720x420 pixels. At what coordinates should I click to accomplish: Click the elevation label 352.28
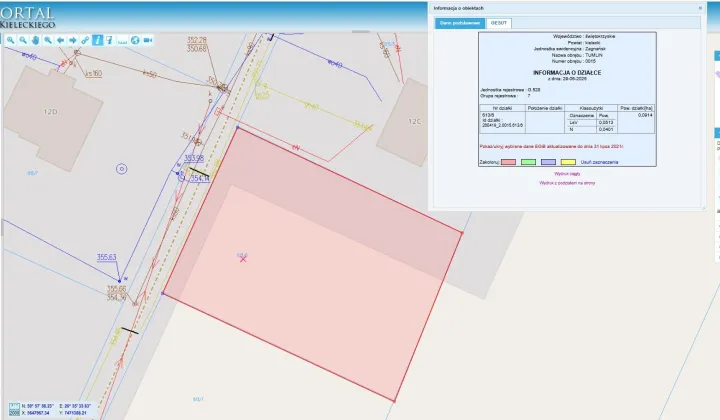197,40
